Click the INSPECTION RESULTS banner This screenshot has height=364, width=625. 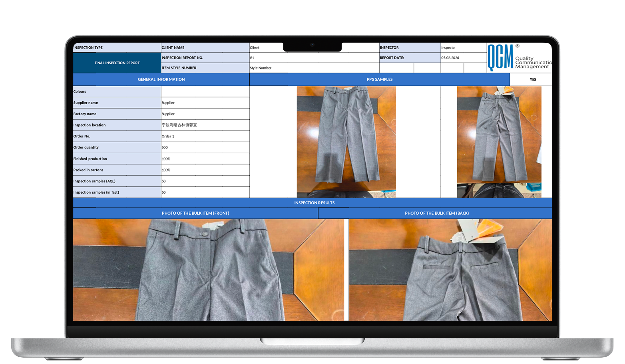tap(314, 203)
